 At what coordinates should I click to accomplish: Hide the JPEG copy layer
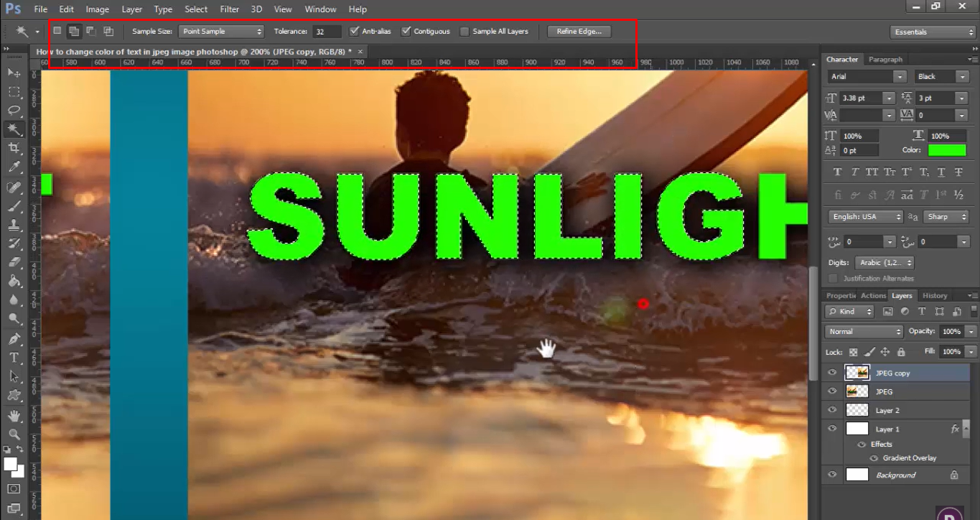(831, 373)
